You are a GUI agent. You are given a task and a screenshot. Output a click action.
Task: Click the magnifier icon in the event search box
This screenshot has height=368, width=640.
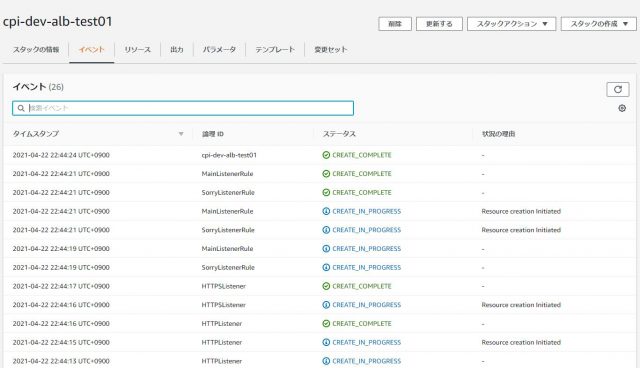[x=21, y=108]
